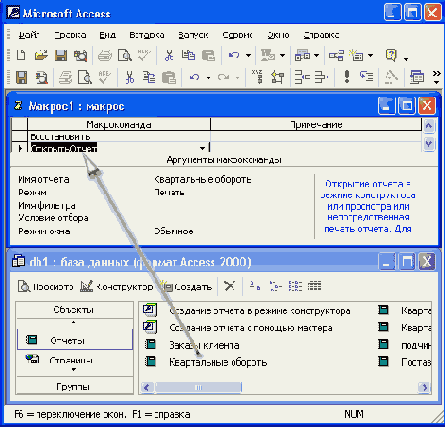Click the down scroll arrow in the Макрос1 window
Image resolution: width=445 pixels, height=427 pixels.
pos(428,144)
